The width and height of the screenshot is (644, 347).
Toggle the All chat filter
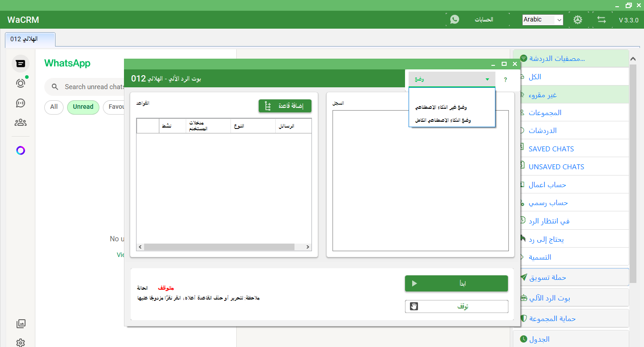(54, 107)
